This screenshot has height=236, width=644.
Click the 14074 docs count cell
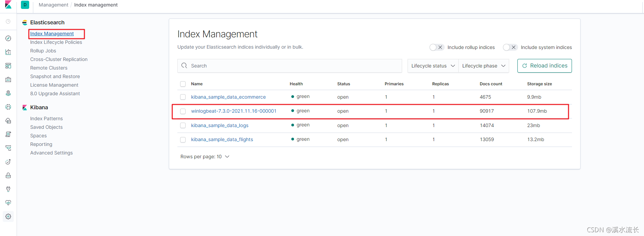pos(487,125)
